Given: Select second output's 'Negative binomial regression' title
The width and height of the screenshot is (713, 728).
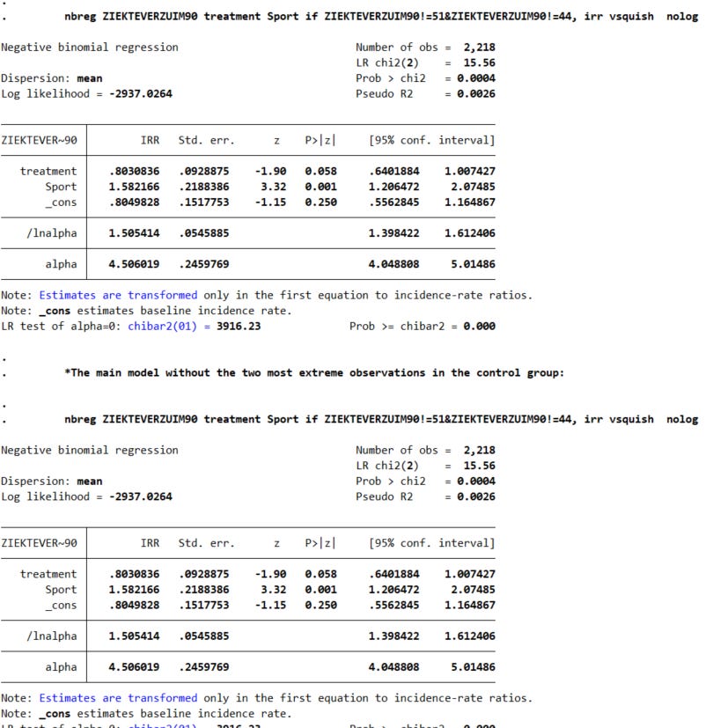Looking at the screenshot, I should pyautogui.click(x=90, y=451).
